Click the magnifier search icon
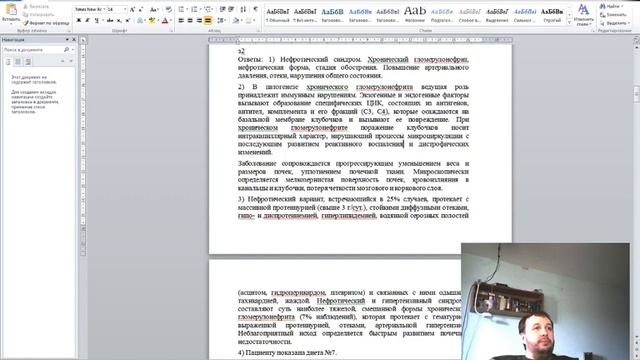Screen dimensions: 640x360 [x=67, y=49]
